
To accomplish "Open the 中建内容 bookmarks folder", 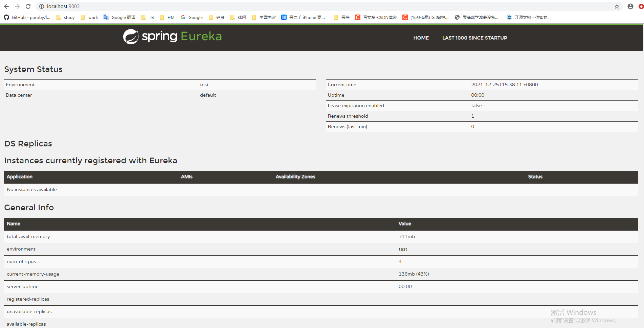I will (x=264, y=17).
